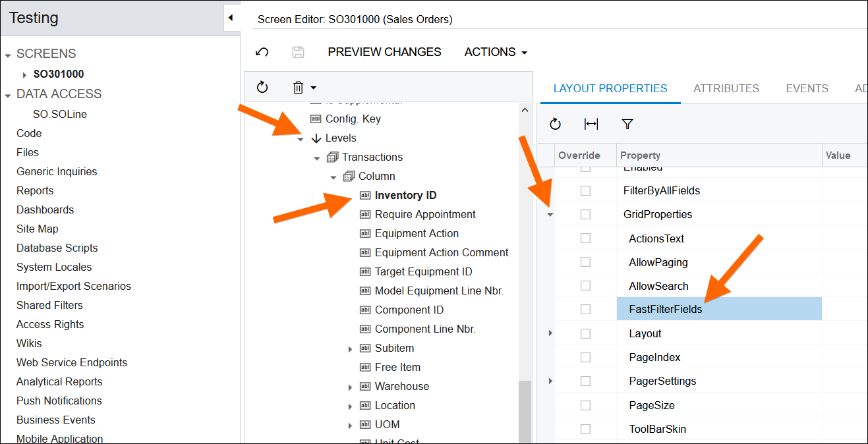
Task: Check the Override box for FilterByAllFields
Action: tap(585, 190)
